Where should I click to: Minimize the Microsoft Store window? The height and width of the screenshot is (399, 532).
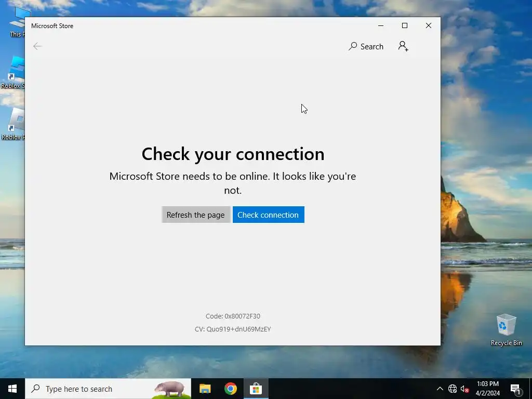coord(381,26)
